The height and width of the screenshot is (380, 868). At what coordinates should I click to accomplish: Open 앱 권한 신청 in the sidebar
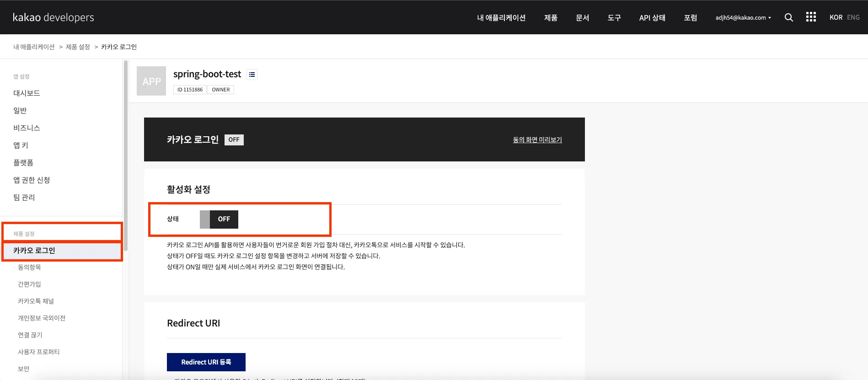[x=32, y=180]
